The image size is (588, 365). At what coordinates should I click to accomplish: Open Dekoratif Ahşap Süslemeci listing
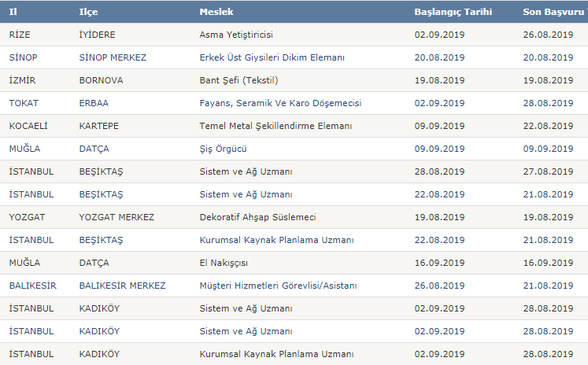pos(257,217)
